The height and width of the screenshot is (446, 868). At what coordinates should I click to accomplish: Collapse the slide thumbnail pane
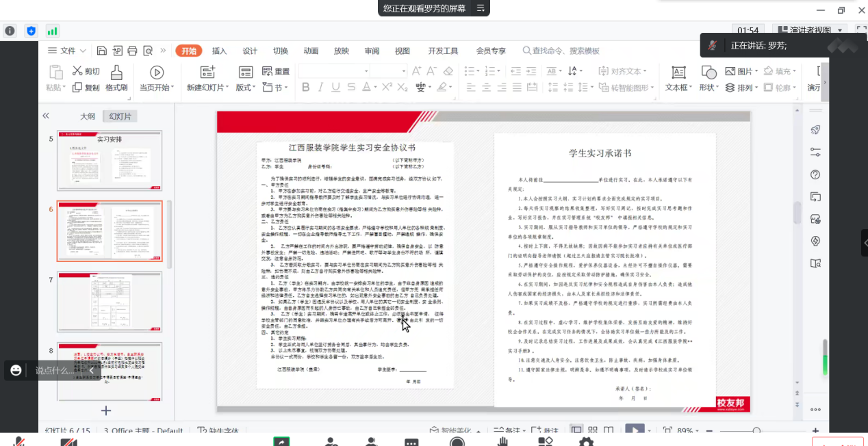[46, 116]
